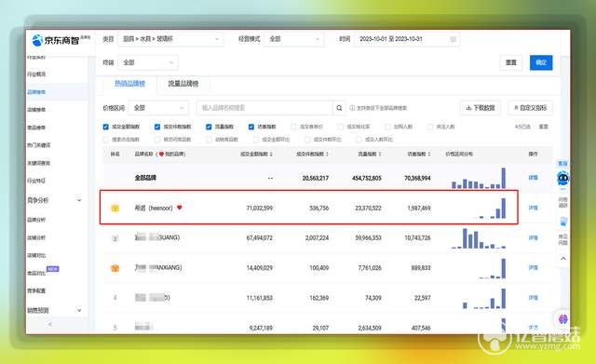Click the NEW badge on 商品对比
The width and height of the screenshot is (596, 364).
[x=52, y=269]
